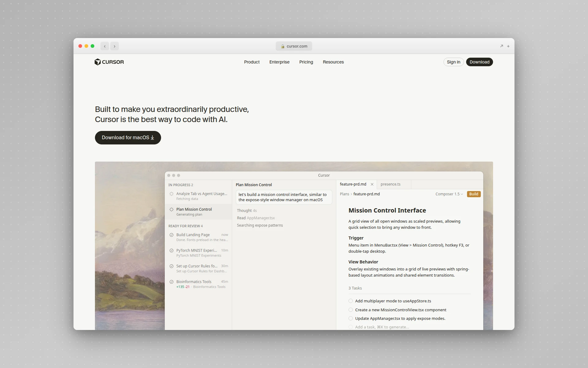588x368 pixels.
Task: Close the feature-prd.md tab
Action: [372, 184]
